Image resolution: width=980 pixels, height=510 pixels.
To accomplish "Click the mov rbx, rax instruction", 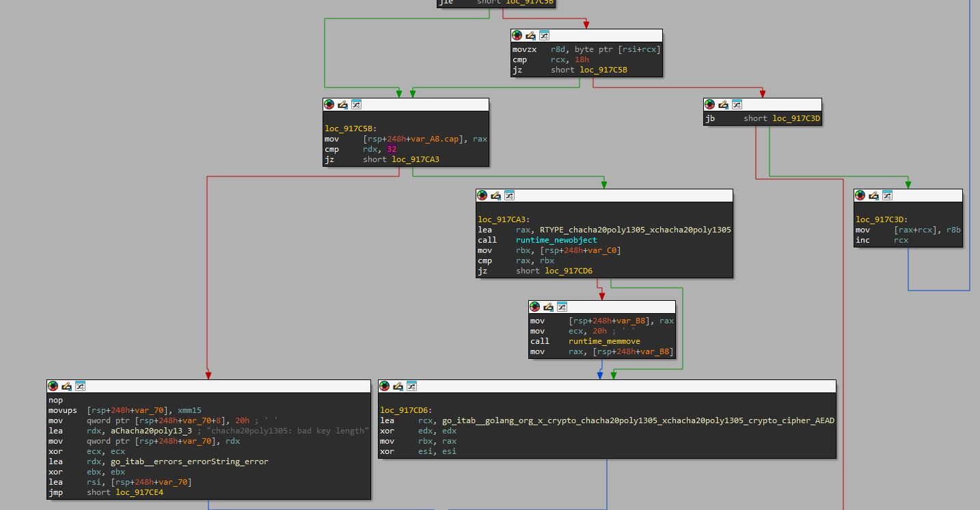I will (418, 441).
